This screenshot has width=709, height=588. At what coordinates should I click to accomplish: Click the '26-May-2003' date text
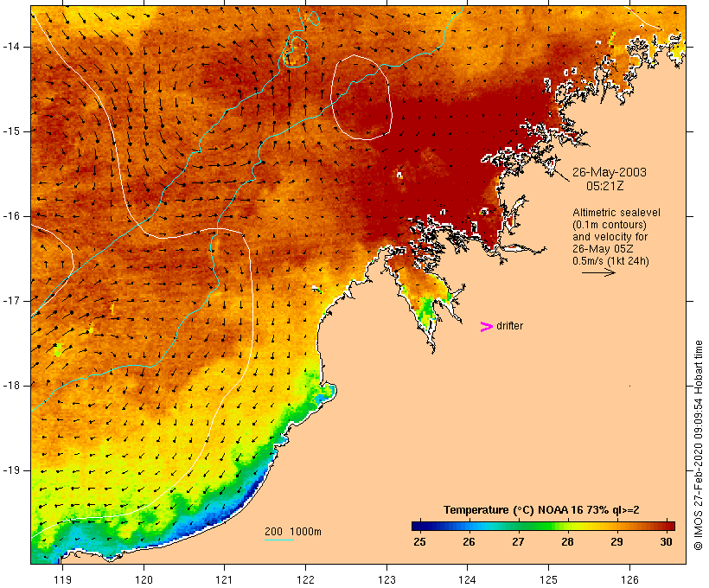[x=609, y=172]
